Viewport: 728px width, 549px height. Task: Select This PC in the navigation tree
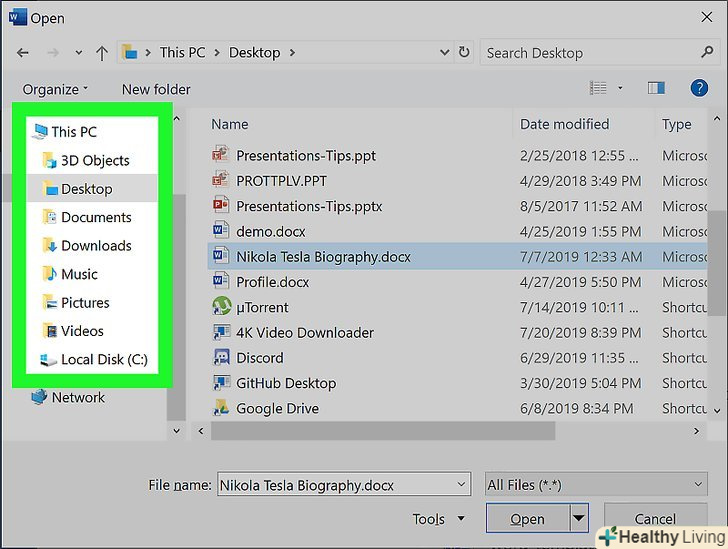65,132
